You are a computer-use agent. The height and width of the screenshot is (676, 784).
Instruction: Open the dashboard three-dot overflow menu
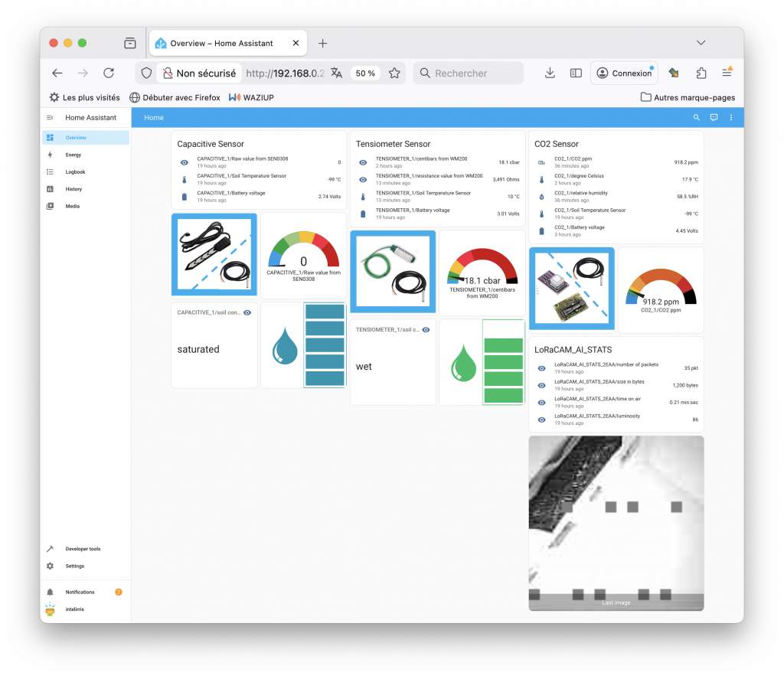[731, 118]
